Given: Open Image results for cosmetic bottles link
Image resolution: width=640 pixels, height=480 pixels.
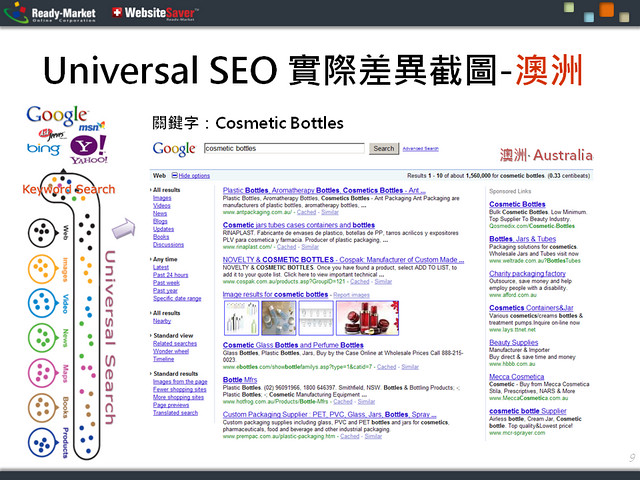Looking at the screenshot, I should point(275,294).
